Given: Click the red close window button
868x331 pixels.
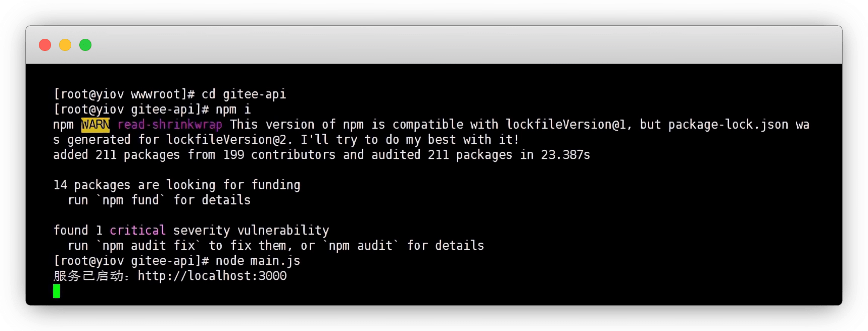Looking at the screenshot, I should [45, 45].
